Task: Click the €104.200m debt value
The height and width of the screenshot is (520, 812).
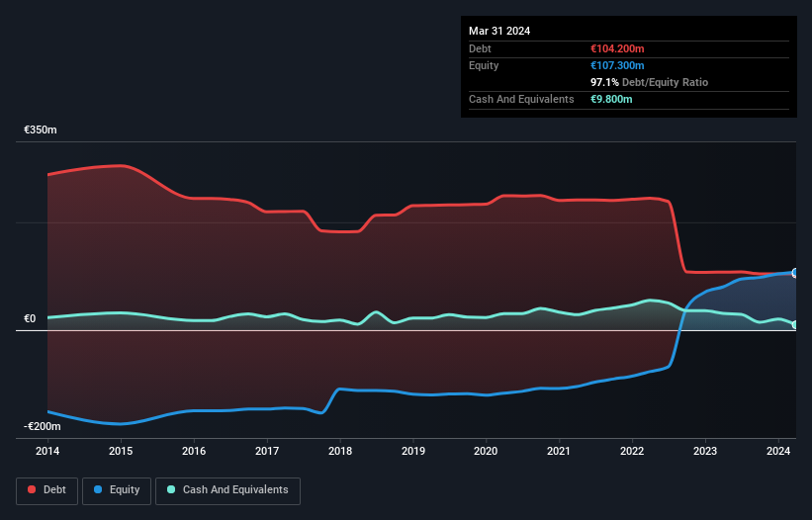Action: pyautogui.click(x=617, y=48)
